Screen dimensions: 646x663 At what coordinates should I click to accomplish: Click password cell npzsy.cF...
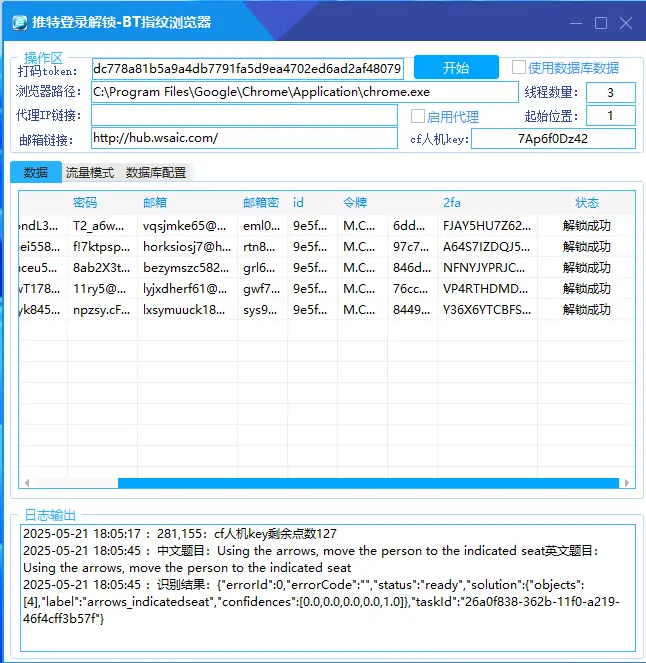[x=102, y=310]
